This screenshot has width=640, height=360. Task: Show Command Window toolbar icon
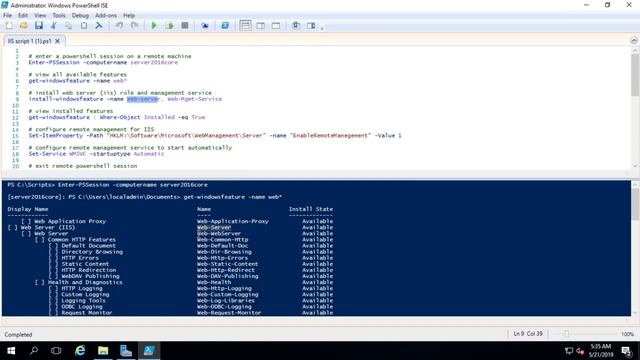point(296,25)
